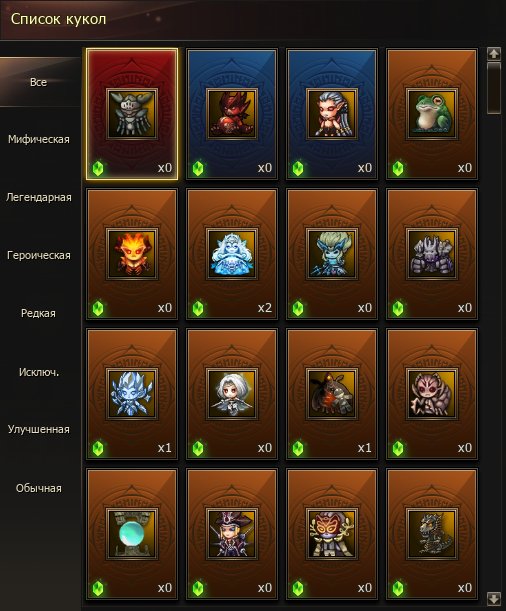This screenshot has width=506, height=611.
Task: Select the stone golem doll icon
Action: (x=432, y=254)
